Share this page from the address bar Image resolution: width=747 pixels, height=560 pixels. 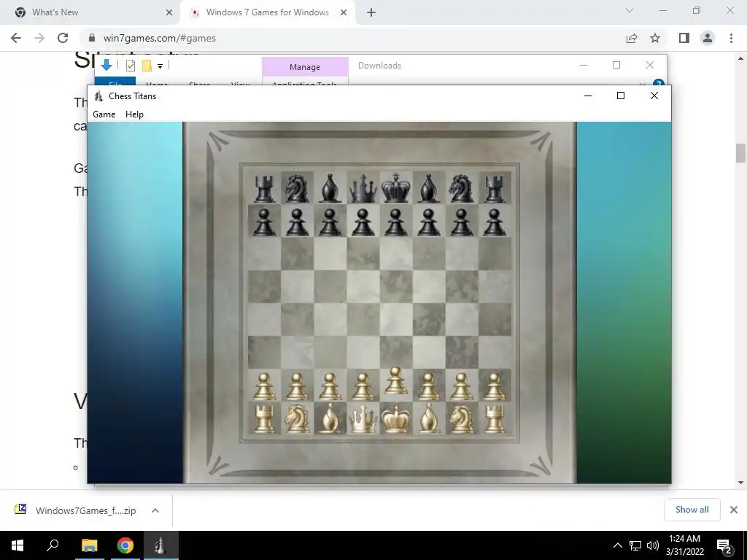[x=632, y=38]
